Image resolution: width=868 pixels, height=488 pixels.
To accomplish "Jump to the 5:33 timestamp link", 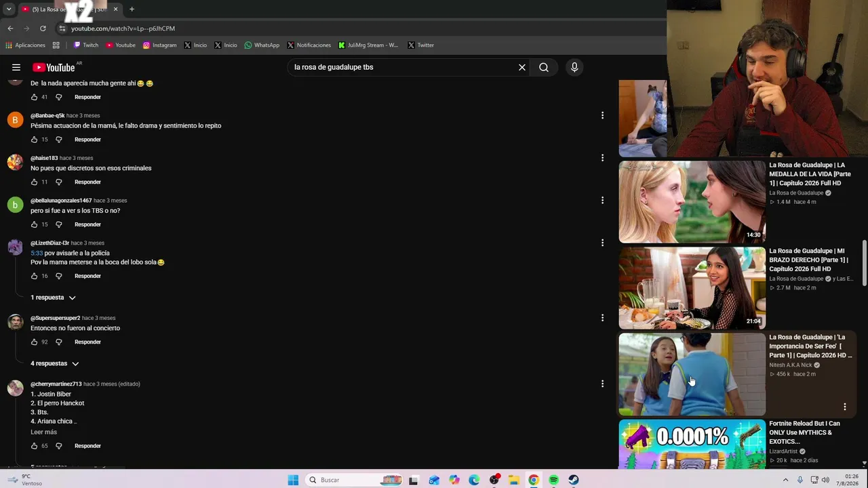I will tap(37, 253).
